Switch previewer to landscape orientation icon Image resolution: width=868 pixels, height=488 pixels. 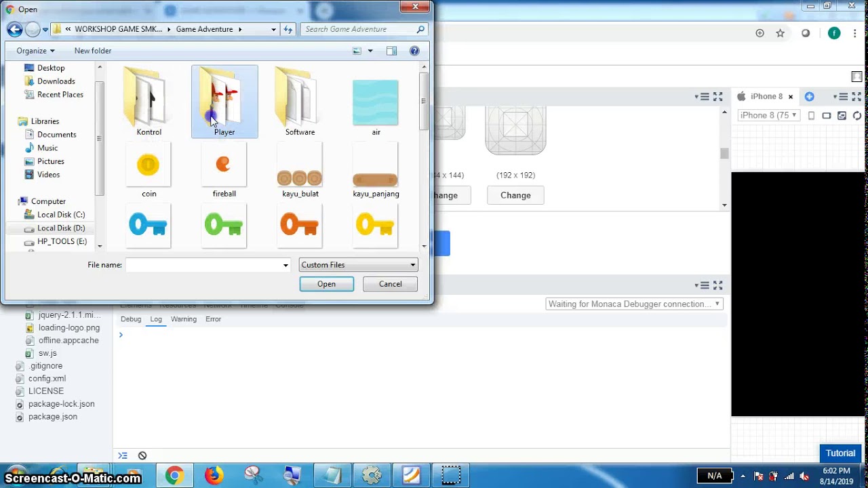826,116
